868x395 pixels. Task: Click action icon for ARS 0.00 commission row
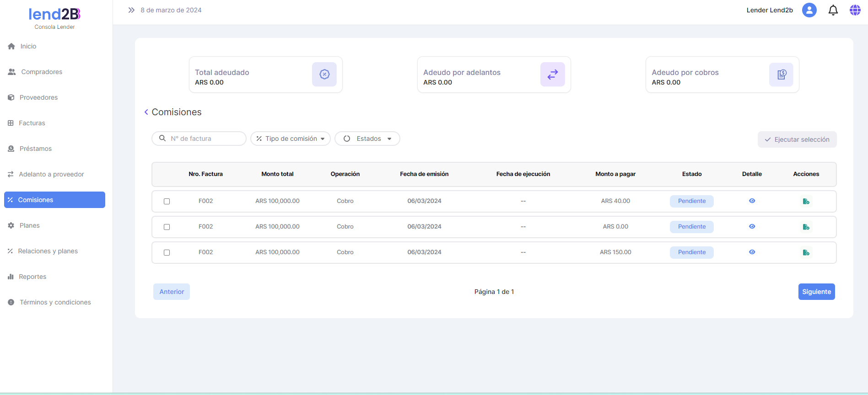tap(806, 227)
